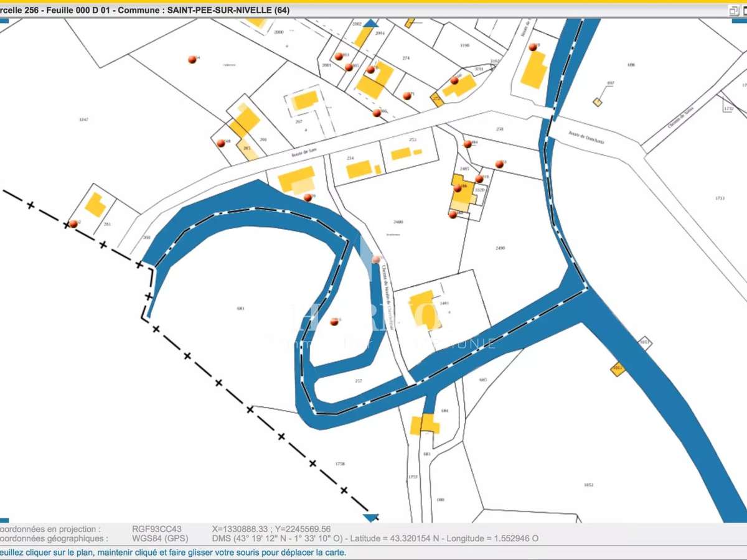Click the yellow building on parcel 261
Image resolution: width=747 pixels, height=560 pixels.
click(x=95, y=204)
